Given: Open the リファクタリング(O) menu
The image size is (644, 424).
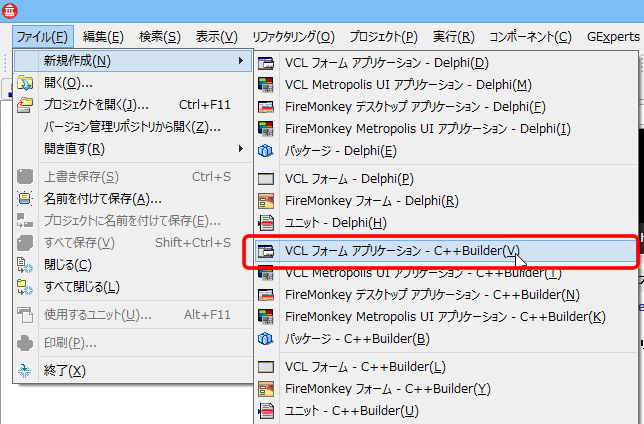Looking at the screenshot, I should tap(293, 37).
